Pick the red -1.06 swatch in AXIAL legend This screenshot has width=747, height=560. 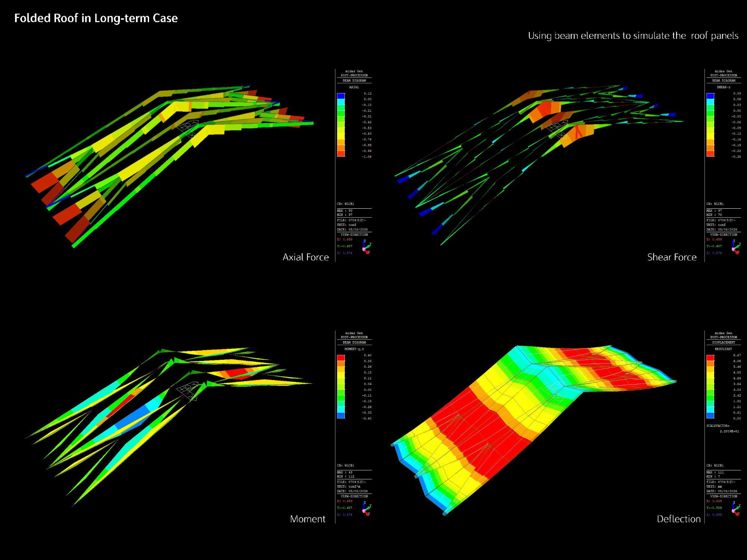[x=341, y=154]
